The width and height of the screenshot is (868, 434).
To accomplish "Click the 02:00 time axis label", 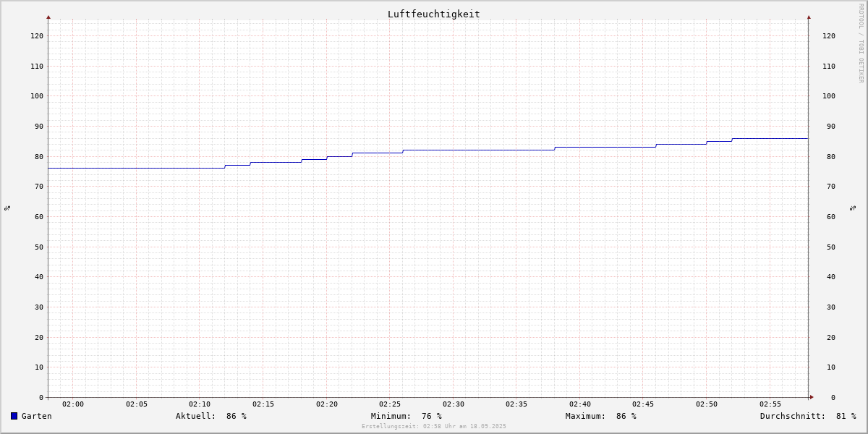I will (73, 404).
